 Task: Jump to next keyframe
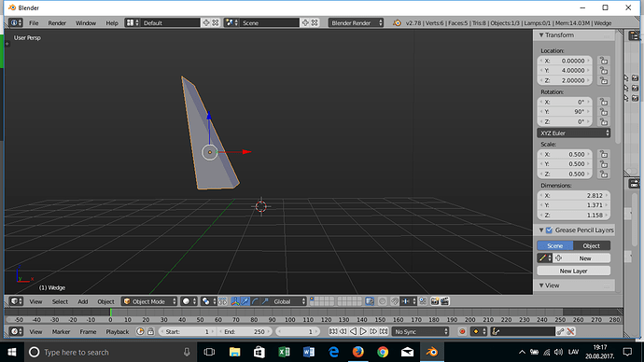click(x=373, y=331)
